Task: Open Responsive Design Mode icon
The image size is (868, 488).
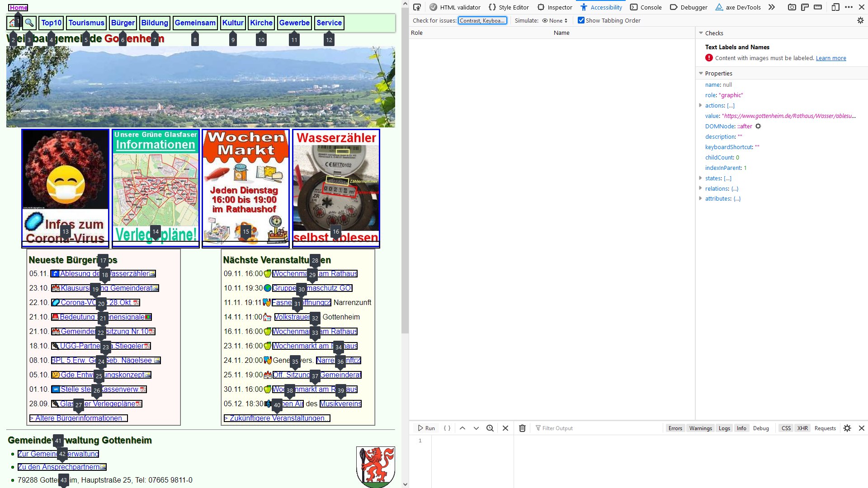Action: 835,7
